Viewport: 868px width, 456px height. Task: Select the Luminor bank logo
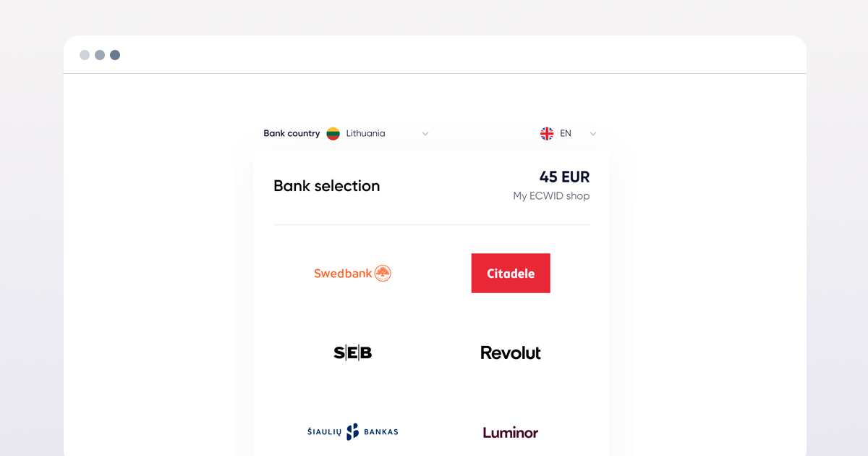tap(511, 433)
